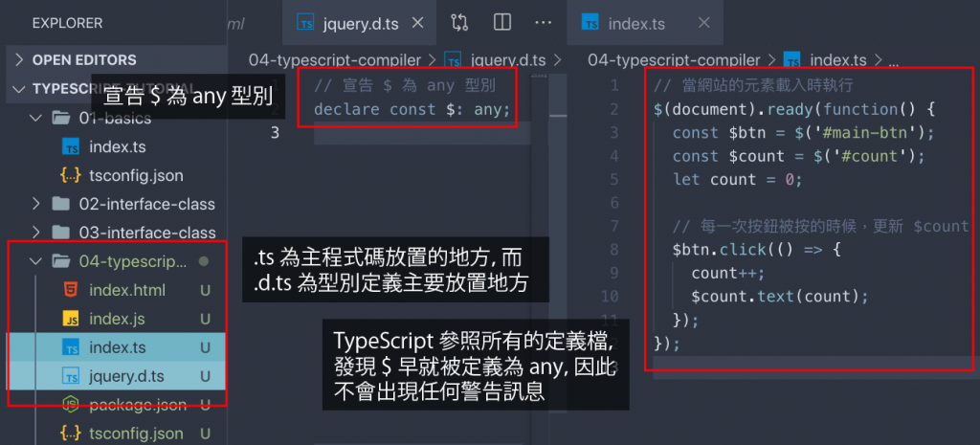Click 04-typescript-compiler breadcrumb in left editor
The image size is (980, 445).
click(335, 60)
